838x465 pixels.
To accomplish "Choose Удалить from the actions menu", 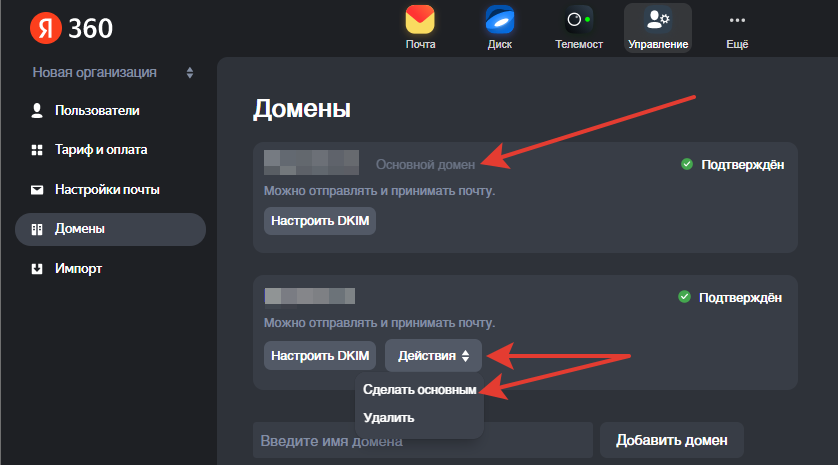I will (389, 417).
